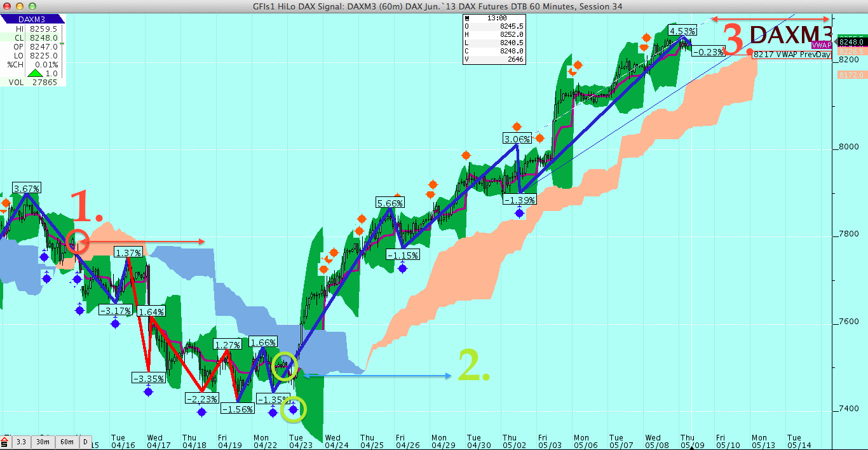This screenshot has width=868, height=450.
Task: Click the 8217 VWAP PrevDay line label
Action: 791,55
